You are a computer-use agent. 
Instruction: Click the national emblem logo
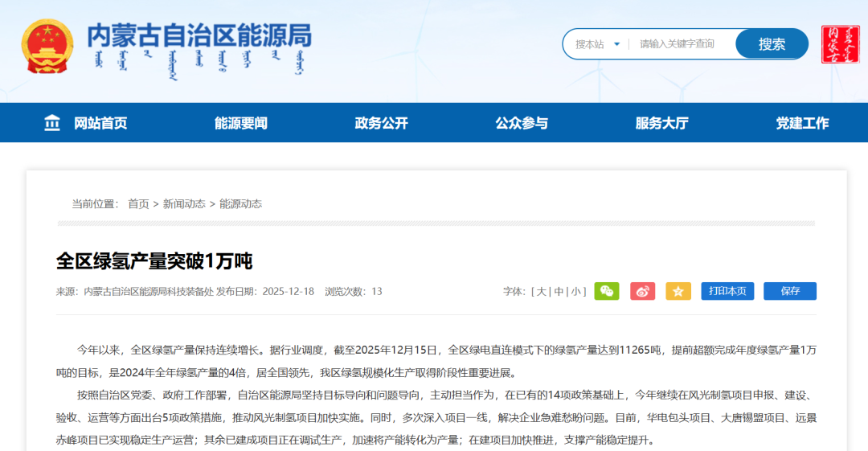(x=47, y=47)
